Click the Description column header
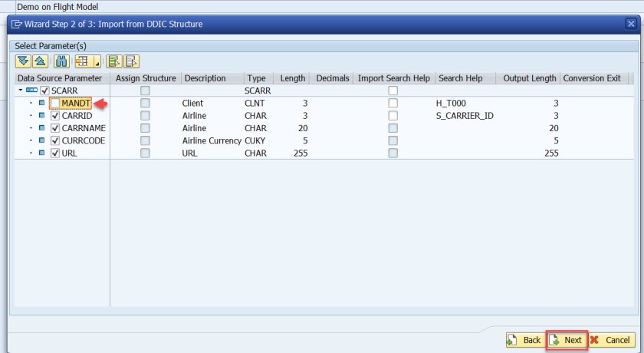The height and width of the screenshot is (353, 644). (x=212, y=78)
